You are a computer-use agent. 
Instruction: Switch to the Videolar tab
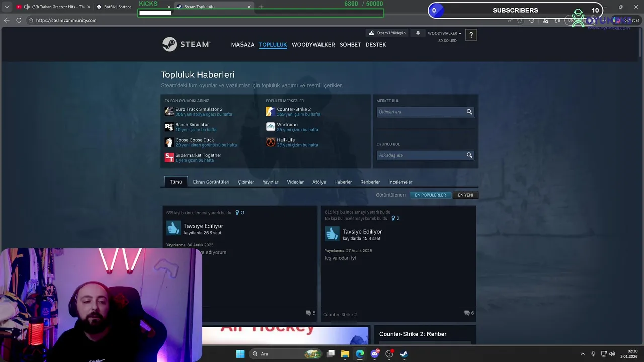295,182
